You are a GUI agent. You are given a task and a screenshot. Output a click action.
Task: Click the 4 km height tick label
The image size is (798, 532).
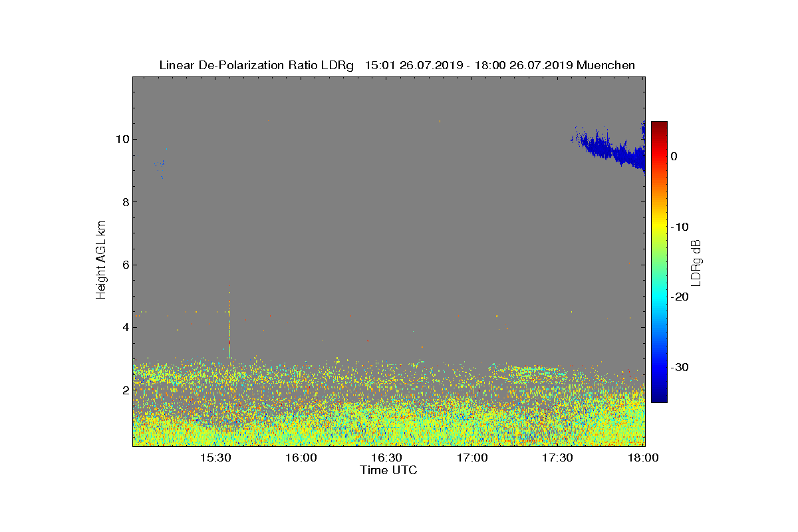[x=125, y=327]
